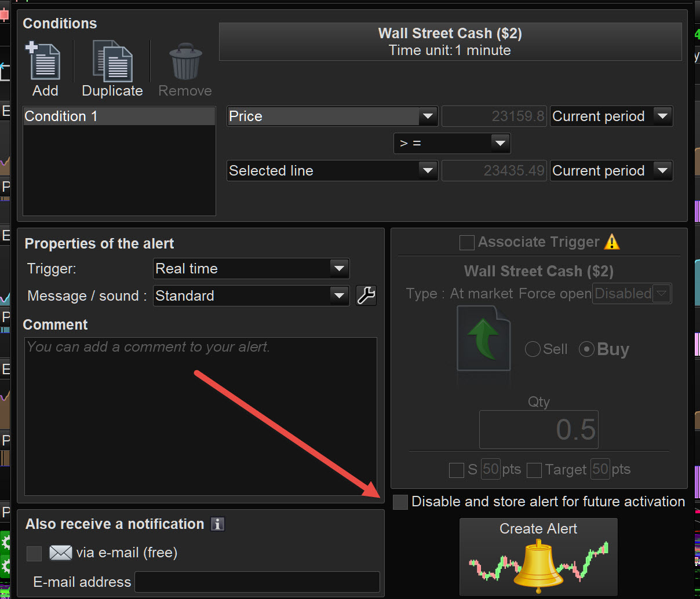Click the stop 50 pts field
This screenshot has width=700, height=599.
pyautogui.click(x=491, y=469)
